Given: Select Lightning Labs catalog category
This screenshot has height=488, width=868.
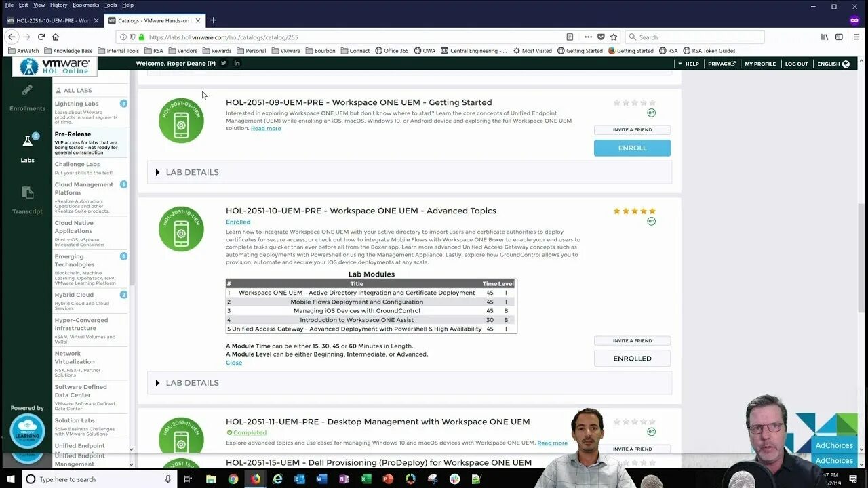Looking at the screenshot, I should (x=91, y=113).
